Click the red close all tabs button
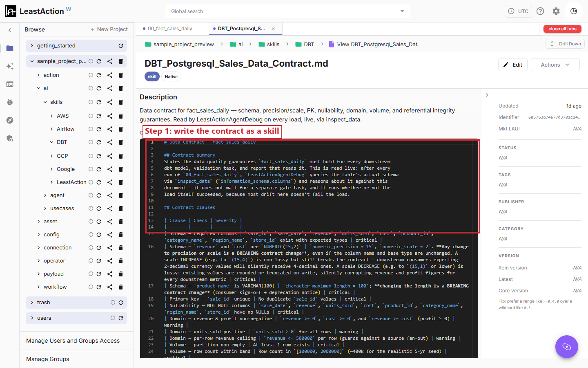This screenshot has height=368, width=588. pyautogui.click(x=562, y=29)
